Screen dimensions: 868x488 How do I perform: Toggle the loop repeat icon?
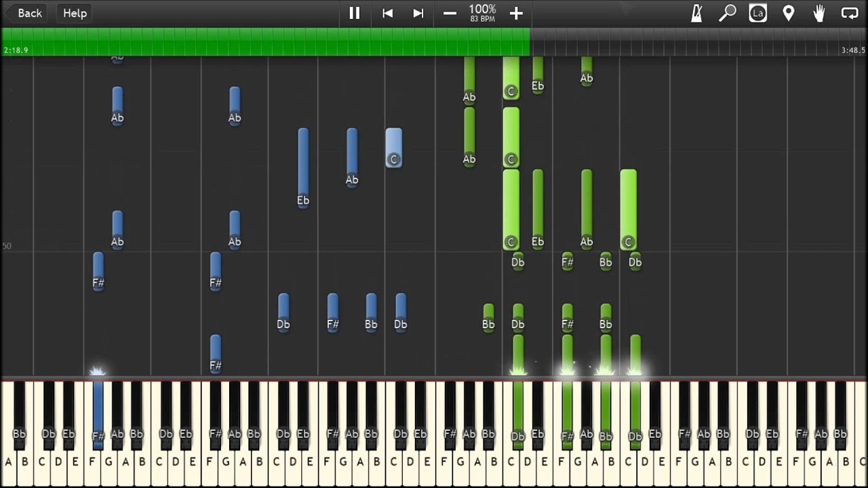(850, 13)
